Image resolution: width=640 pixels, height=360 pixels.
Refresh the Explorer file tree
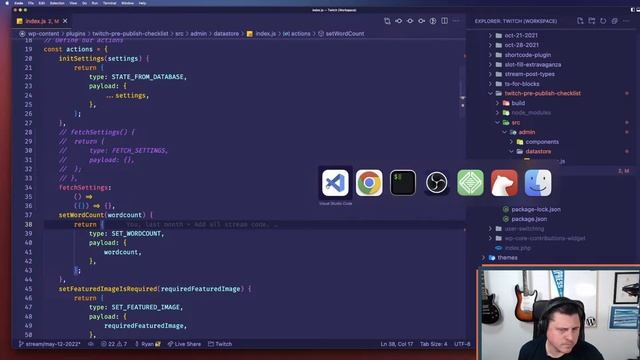pos(603,21)
